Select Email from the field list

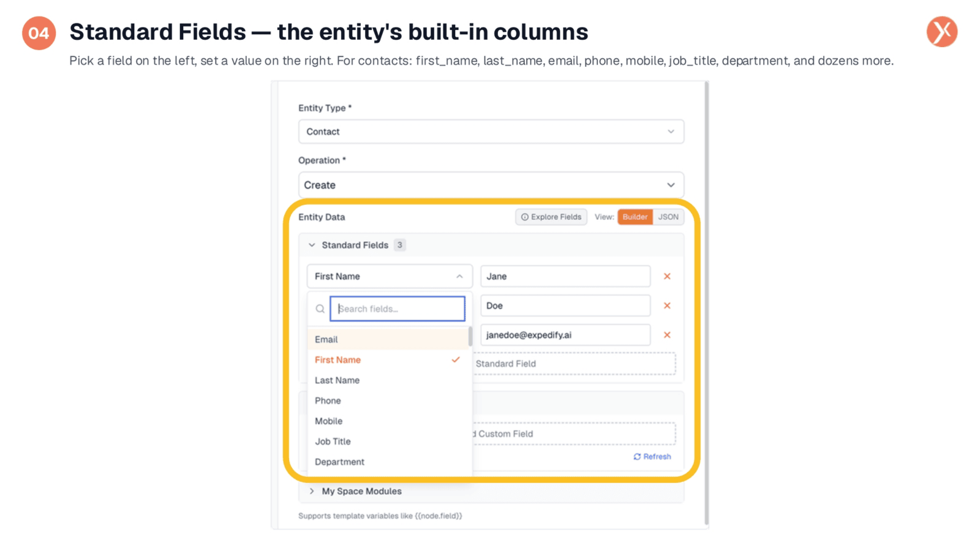tap(388, 339)
